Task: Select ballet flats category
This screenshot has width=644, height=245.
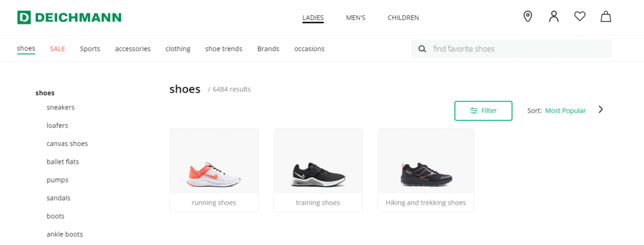Action: (63, 162)
